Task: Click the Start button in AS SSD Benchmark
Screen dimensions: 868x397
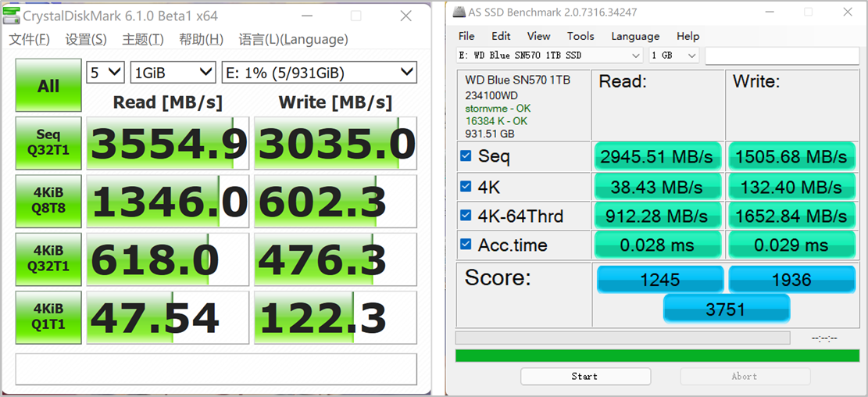Action: [x=584, y=377]
